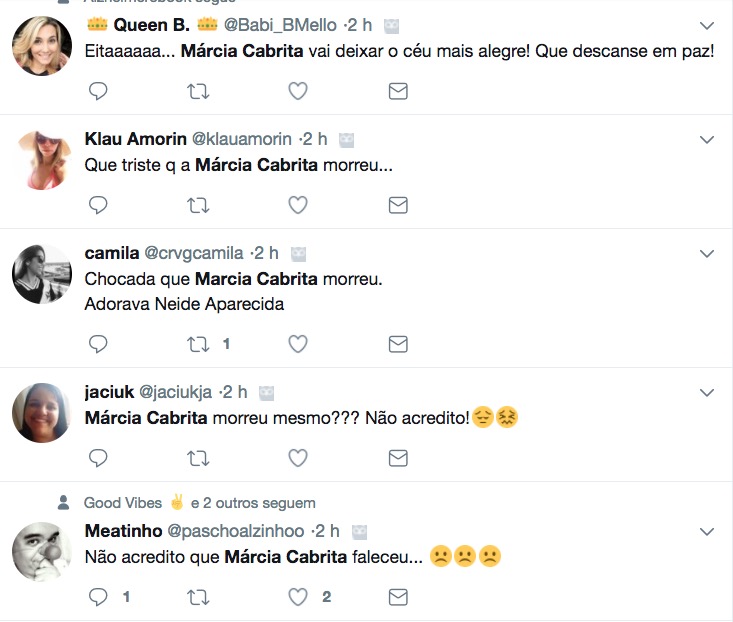Click camila's profile picture
This screenshot has height=622, width=733.
pos(42,274)
